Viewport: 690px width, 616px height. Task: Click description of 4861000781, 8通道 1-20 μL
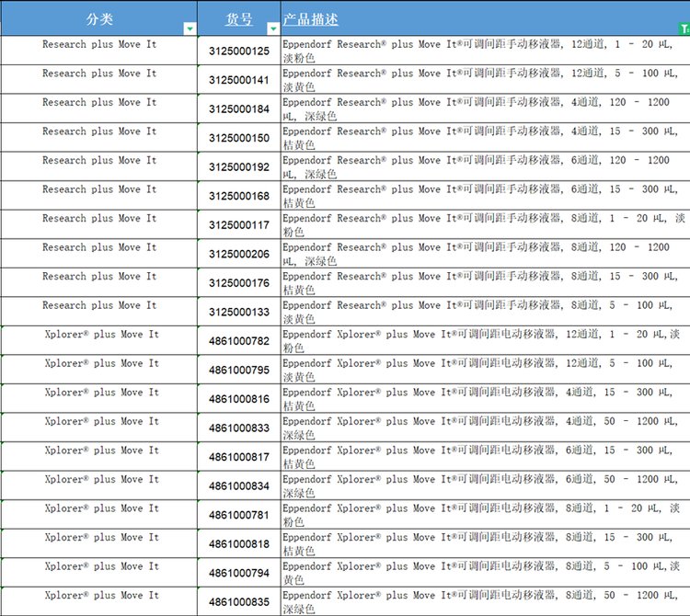click(x=486, y=515)
